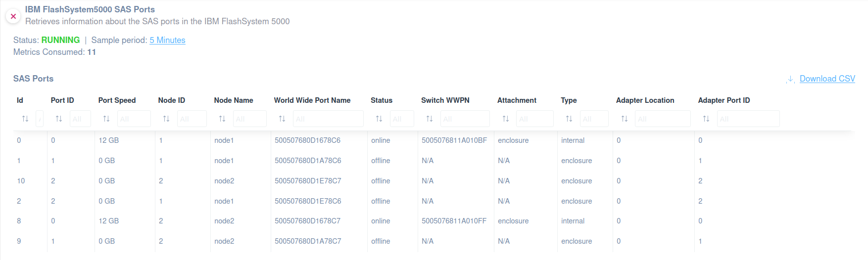Select WWPN cell 500507680D1678C7
The height and width of the screenshot is (260, 868).
[307, 221]
